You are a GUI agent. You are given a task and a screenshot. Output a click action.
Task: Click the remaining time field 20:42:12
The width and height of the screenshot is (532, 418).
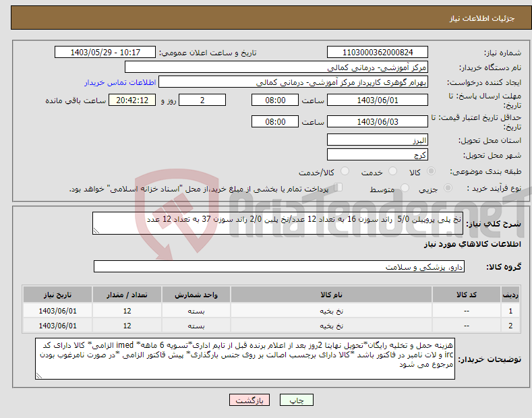click(x=132, y=100)
